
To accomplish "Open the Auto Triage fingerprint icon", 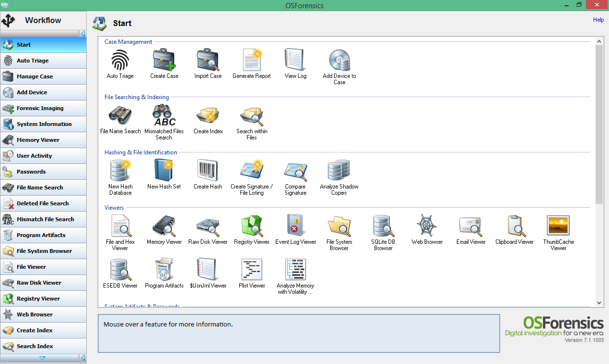I will 120,60.
